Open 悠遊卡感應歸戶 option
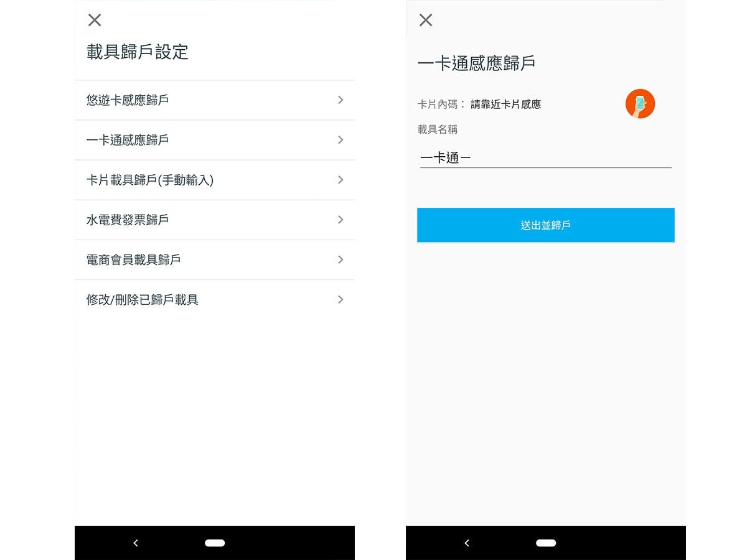747x560 pixels. (215, 100)
